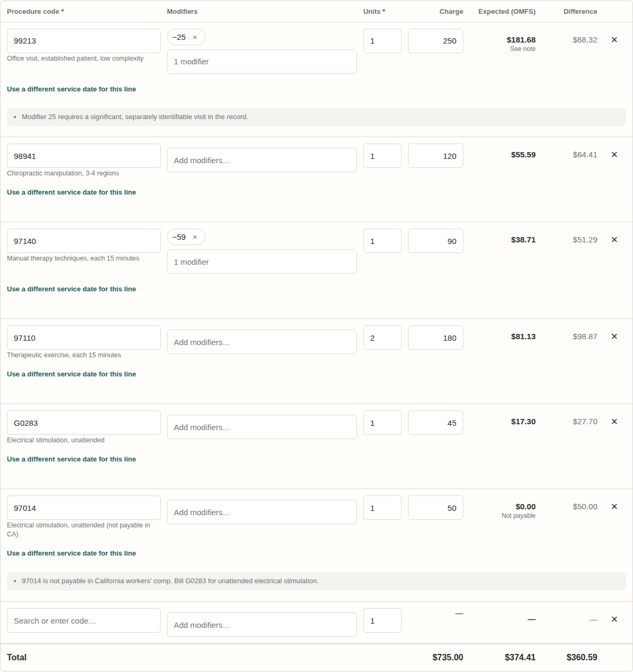Edit the 250 charge field

(x=436, y=41)
